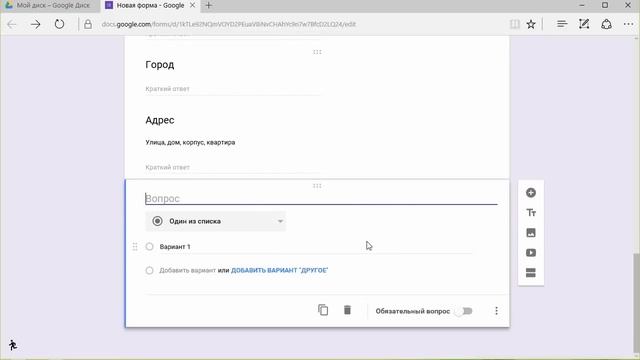This screenshot has width=640, height=360.
Task: Insert a video into the form
Action: 531,253
